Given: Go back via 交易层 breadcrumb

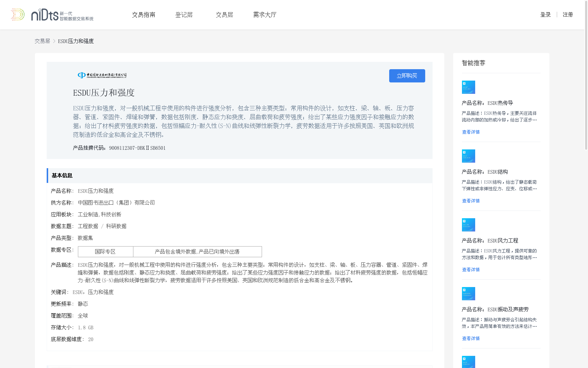Looking at the screenshot, I should click(42, 41).
